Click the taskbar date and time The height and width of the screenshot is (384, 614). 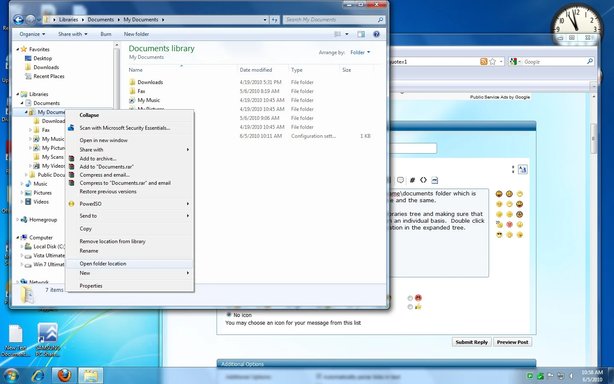591,376
